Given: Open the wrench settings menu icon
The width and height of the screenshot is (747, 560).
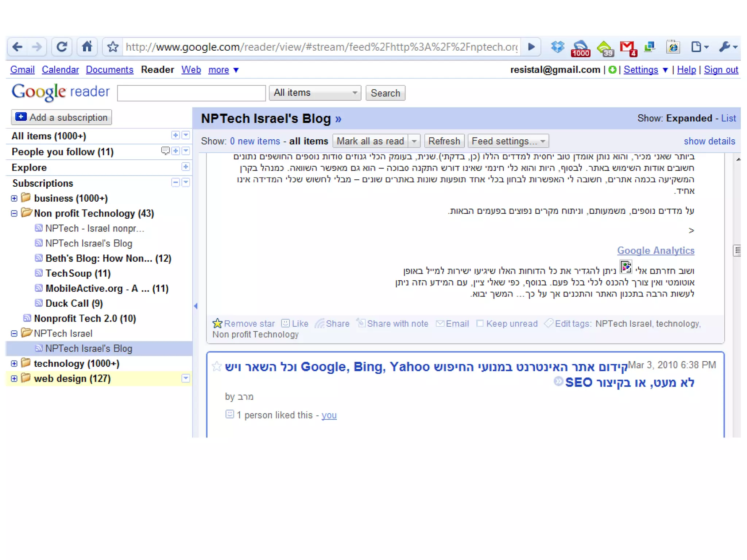Looking at the screenshot, I should click(x=727, y=47).
